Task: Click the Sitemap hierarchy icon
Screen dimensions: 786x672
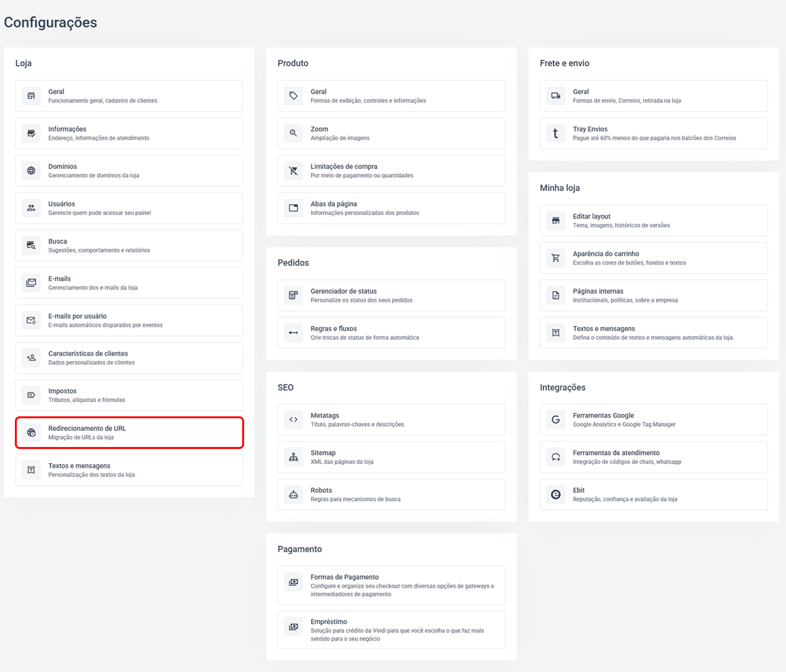Action: click(x=293, y=457)
